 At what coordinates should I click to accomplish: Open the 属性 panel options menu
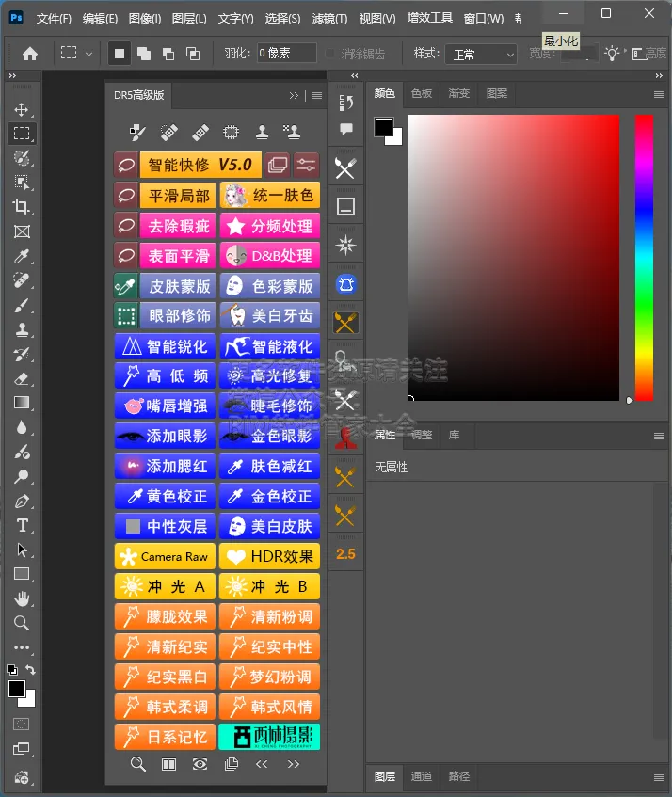click(x=658, y=436)
